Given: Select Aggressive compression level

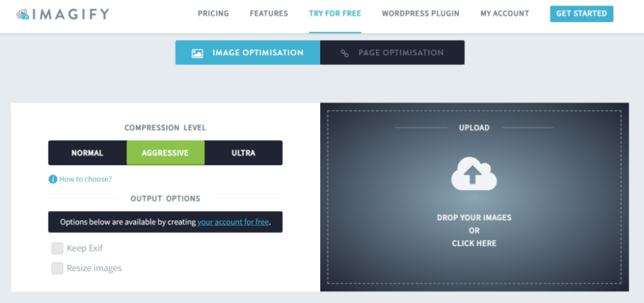Looking at the screenshot, I should point(166,153).
